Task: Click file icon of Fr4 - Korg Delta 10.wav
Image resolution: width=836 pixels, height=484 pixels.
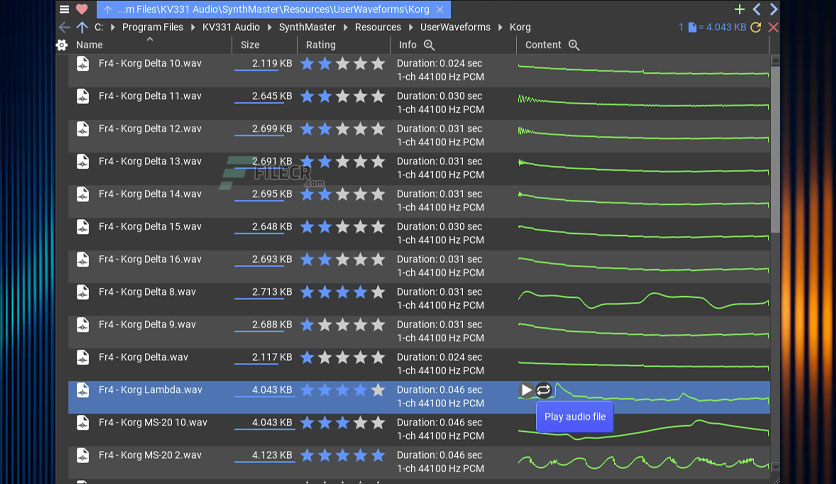Action: pyautogui.click(x=83, y=64)
